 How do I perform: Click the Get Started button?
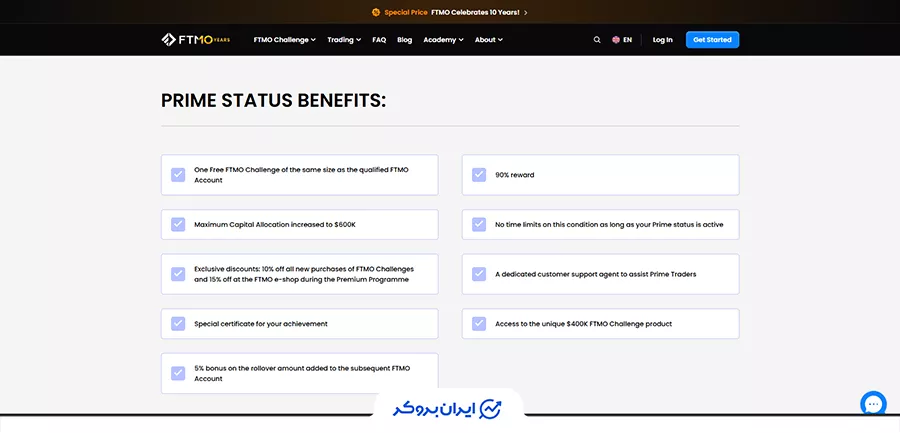point(712,40)
